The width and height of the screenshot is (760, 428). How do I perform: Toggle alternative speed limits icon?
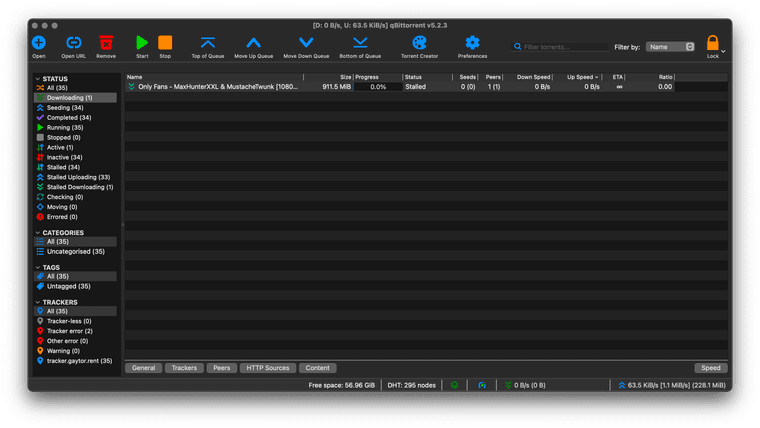pyautogui.click(x=482, y=385)
